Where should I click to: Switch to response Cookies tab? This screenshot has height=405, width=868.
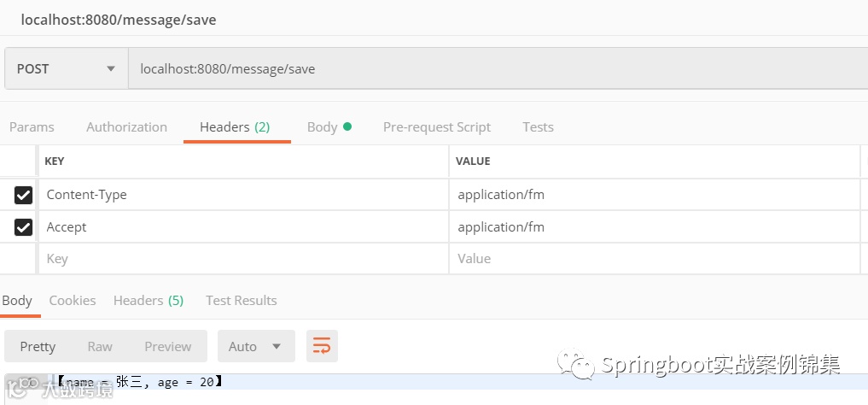click(x=73, y=300)
